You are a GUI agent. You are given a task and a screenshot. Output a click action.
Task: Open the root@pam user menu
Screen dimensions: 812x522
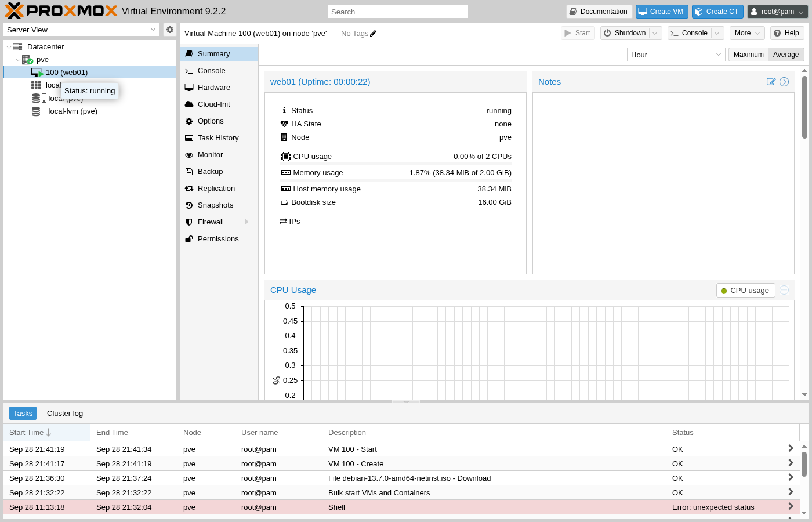tap(777, 12)
